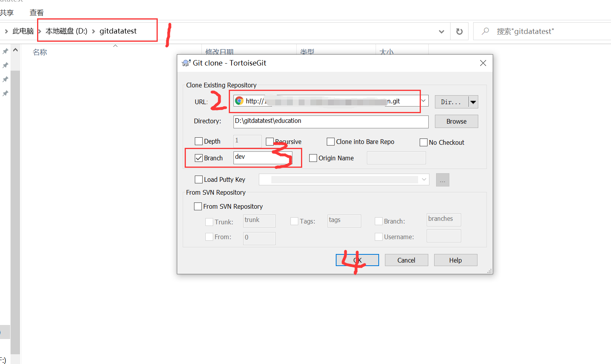This screenshot has height=364, width=611.
Task: Close the Git clone dialog
Action: tap(483, 63)
